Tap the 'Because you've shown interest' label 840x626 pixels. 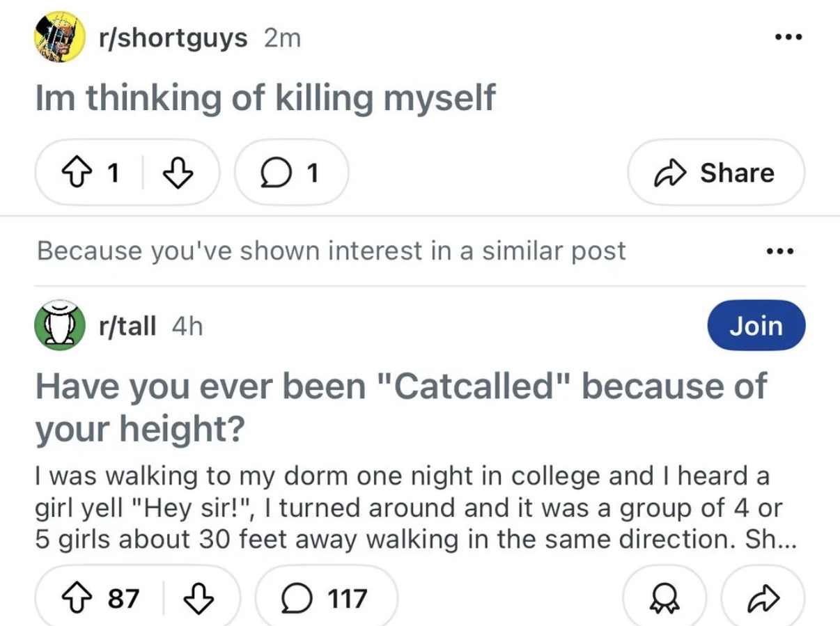(x=332, y=251)
